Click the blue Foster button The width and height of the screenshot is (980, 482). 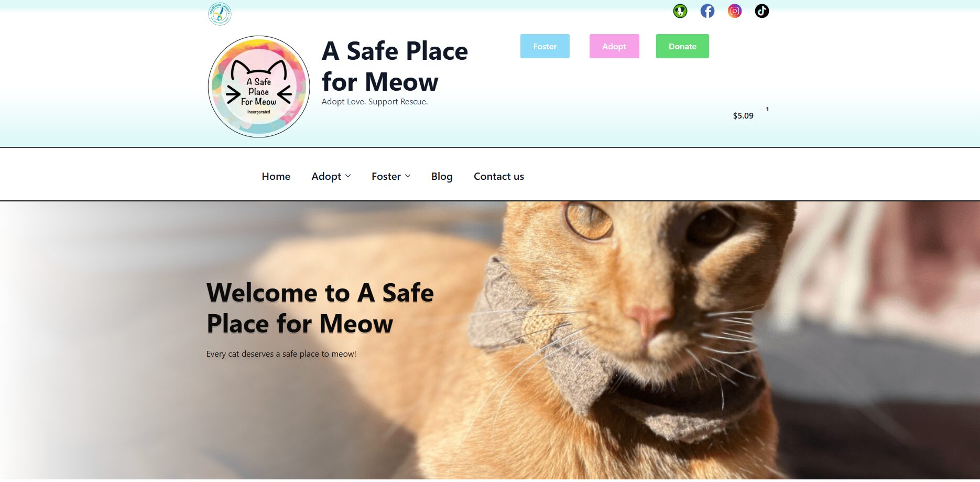545,46
